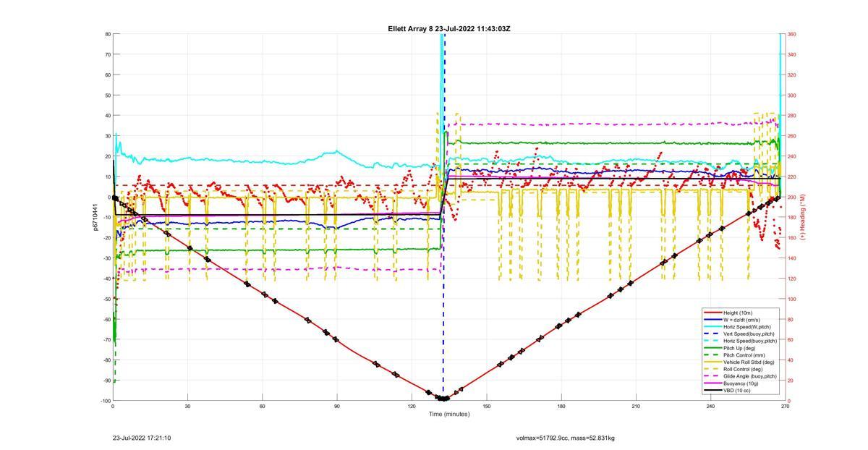868x450 pixels.
Task: Click left y-axis tick label '80'
Action: pos(107,34)
